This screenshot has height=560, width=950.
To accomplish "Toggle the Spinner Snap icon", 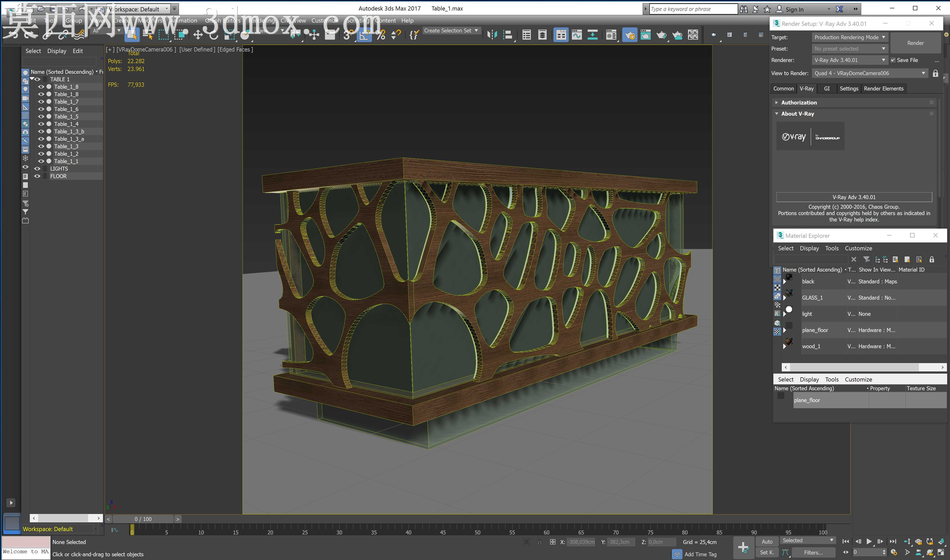I will (x=395, y=35).
